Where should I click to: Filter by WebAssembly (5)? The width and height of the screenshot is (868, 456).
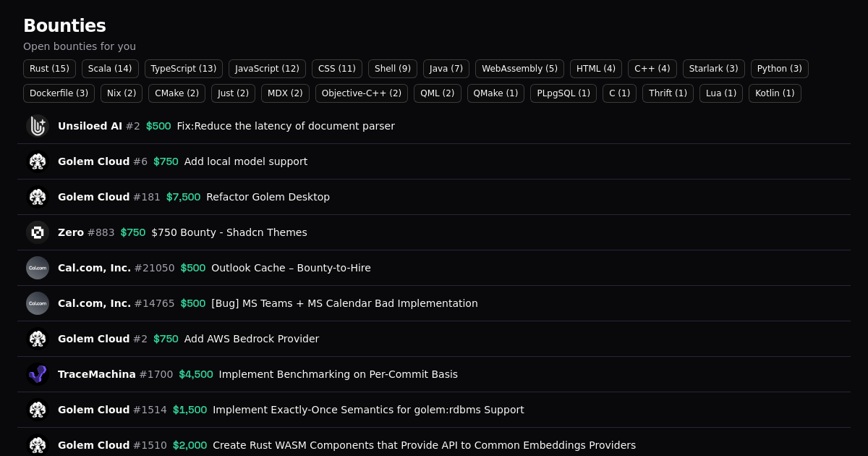click(x=519, y=69)
